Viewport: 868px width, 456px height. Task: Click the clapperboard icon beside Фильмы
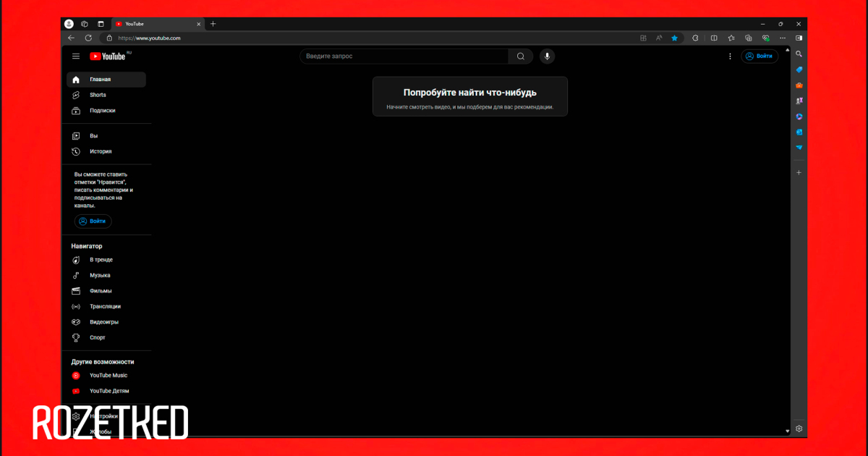[76, 291]
